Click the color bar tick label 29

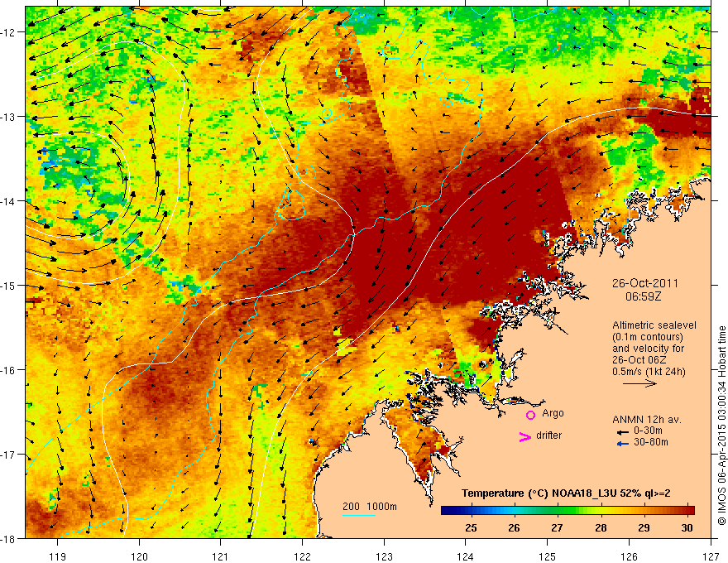(x=644, y=528)
